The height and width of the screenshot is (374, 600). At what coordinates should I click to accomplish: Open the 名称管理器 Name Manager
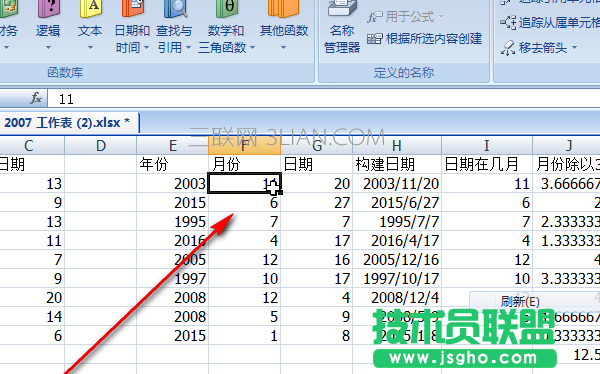[342, 27]
